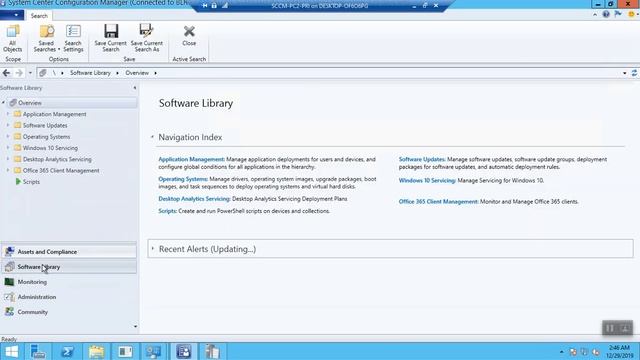
Task: Switch to Assets and Compliance workspace
Action: click(69, 252)
